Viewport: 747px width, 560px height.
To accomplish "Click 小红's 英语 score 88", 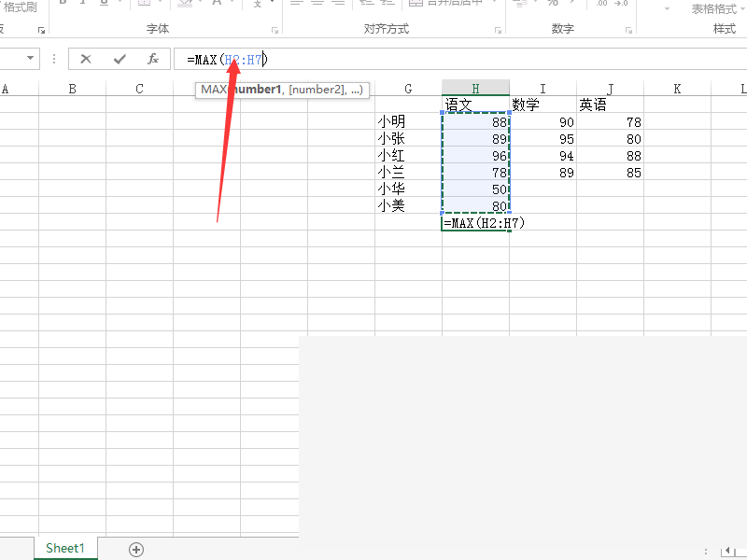I will [x=611, y=155].
